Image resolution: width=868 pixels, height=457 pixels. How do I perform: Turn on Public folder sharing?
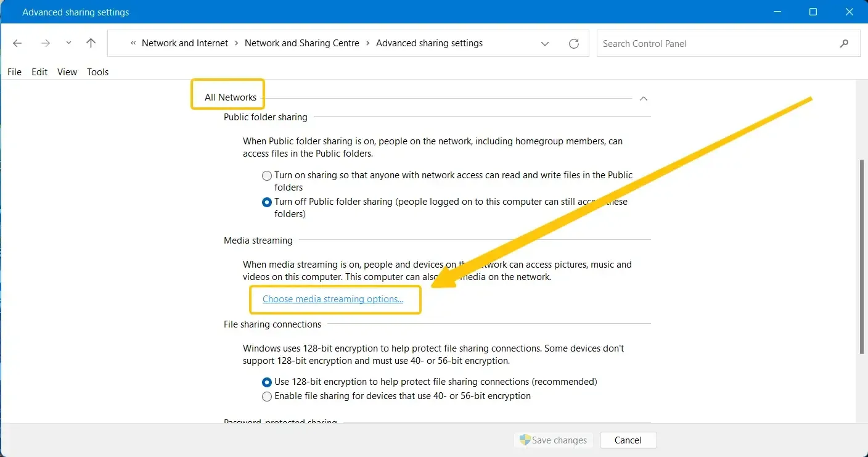click(267, 176)
